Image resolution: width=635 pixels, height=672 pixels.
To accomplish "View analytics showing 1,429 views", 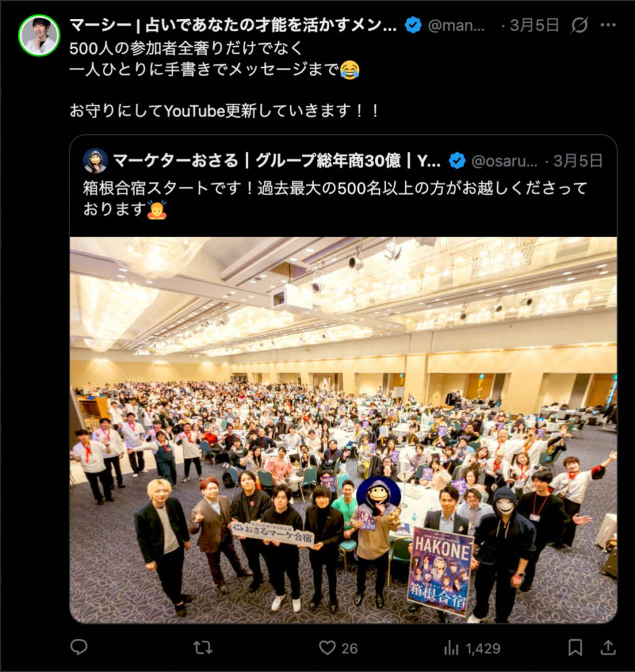I will (x=472, y=648).
